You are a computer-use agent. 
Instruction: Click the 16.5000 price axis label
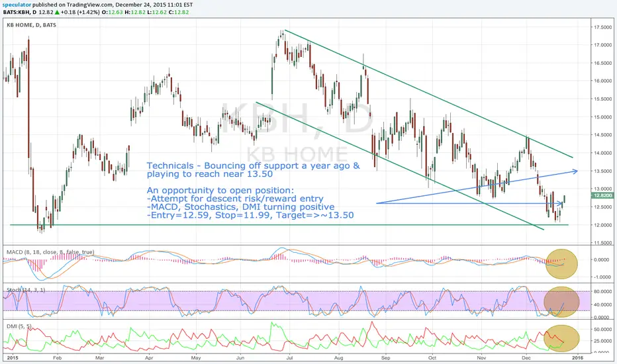click(602, 63)
